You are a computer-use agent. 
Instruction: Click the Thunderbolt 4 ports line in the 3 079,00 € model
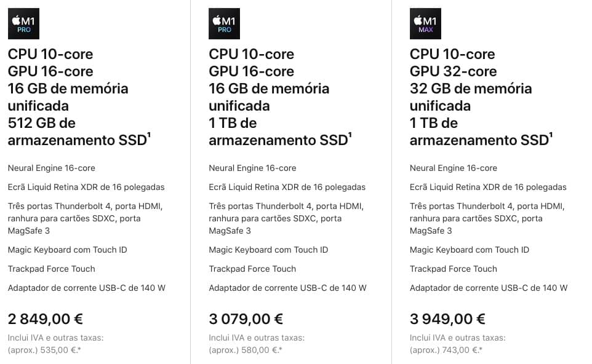click(x=286, y=218)
